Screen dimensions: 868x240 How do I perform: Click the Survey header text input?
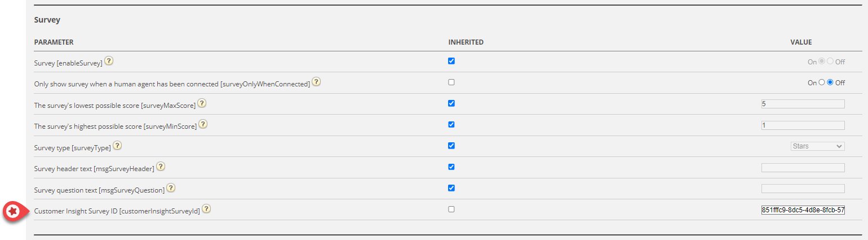click(x=803, y=168)
